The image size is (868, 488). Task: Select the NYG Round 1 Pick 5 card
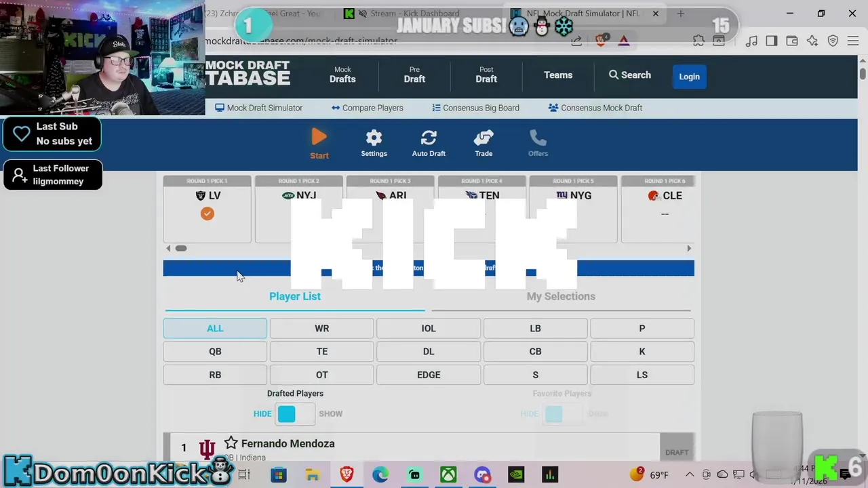pyautogui.click(x=573, y=209)
